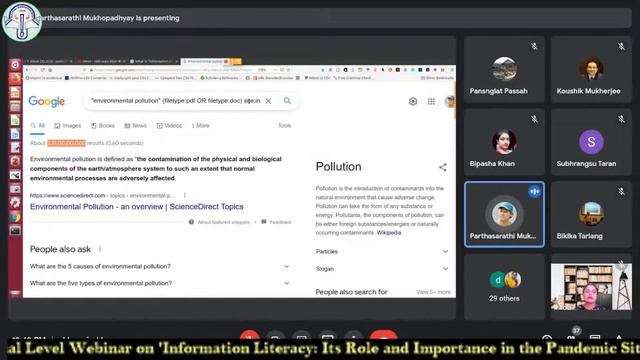Open the Ubuntu dash icon in the dock
The width and height of the screenshot is (640, 360).
point(15,64)
